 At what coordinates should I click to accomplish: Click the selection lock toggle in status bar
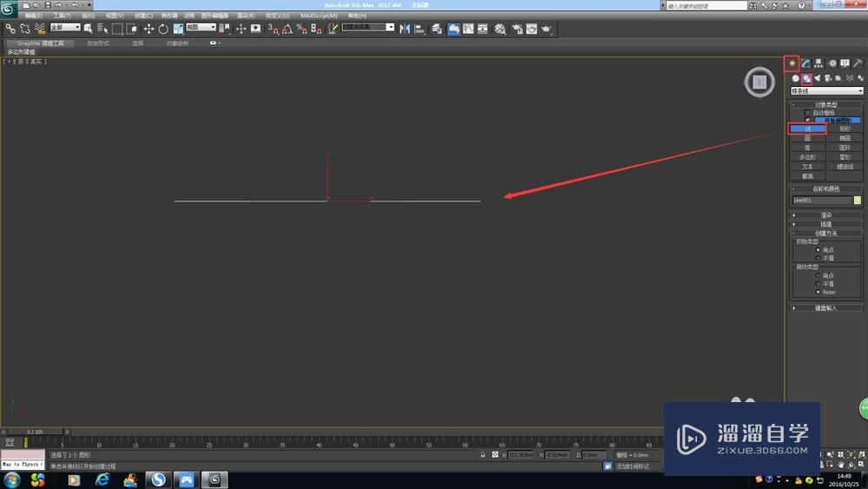click(483, 454)
